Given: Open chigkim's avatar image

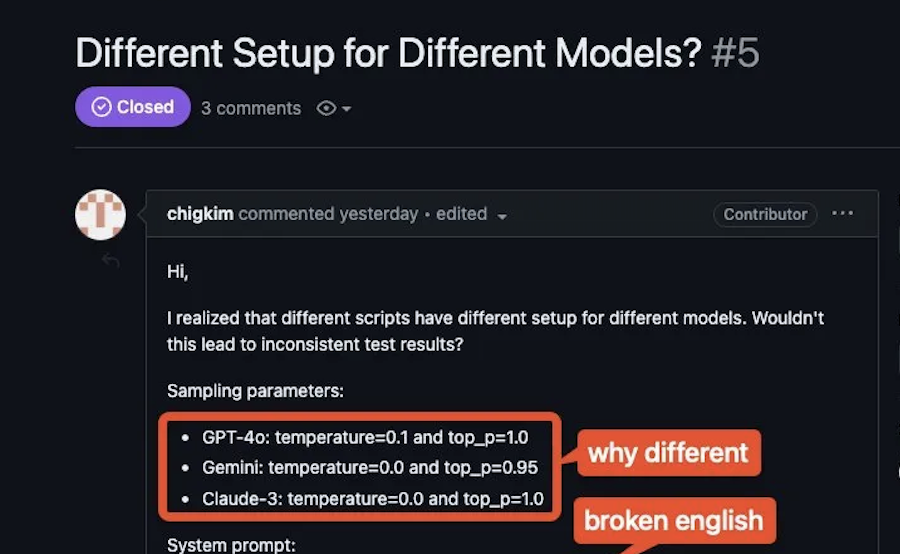Looking at the screenshot, I should (x=100, y=214).
